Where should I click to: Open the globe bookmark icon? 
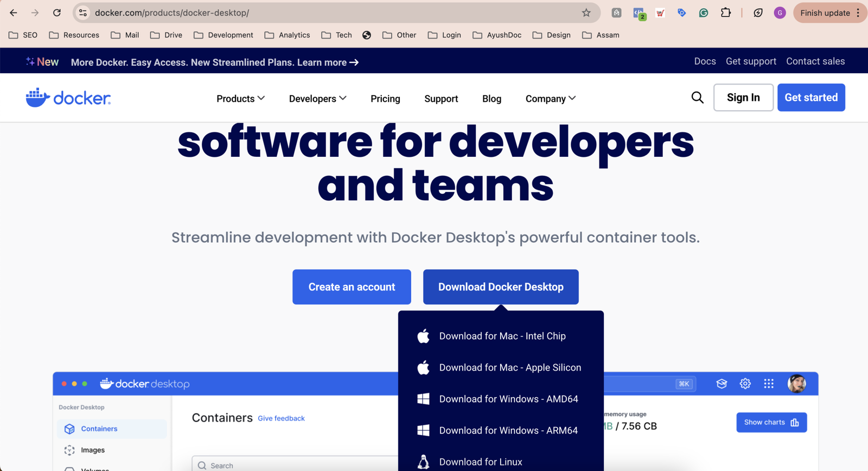(x=367, y=35)
